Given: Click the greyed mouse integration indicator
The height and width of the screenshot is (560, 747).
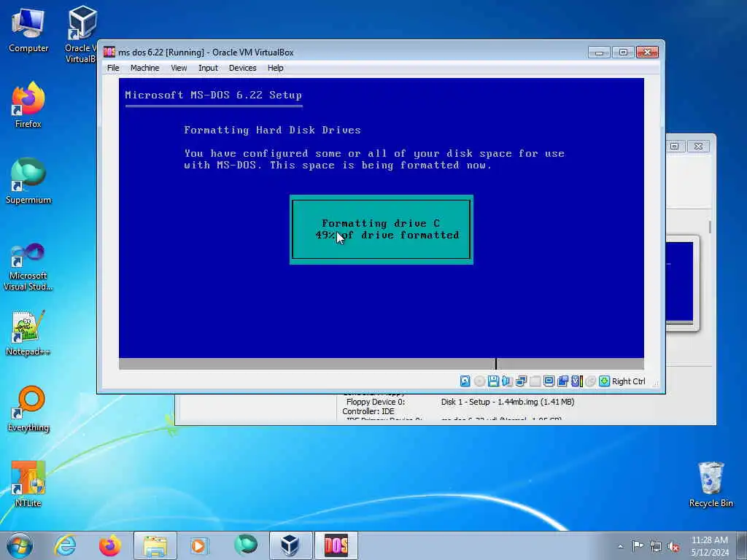Looking at the screenshot, I should [590, 381].
